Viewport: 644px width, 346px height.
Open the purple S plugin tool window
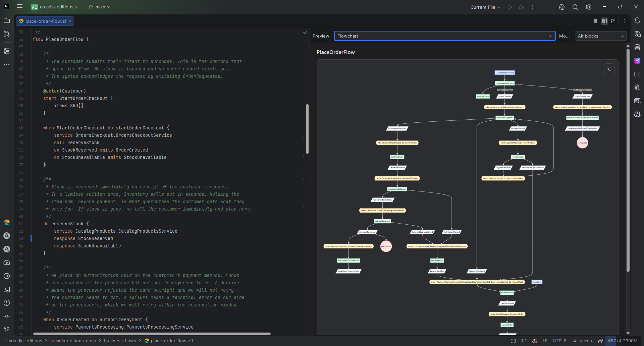637,61
